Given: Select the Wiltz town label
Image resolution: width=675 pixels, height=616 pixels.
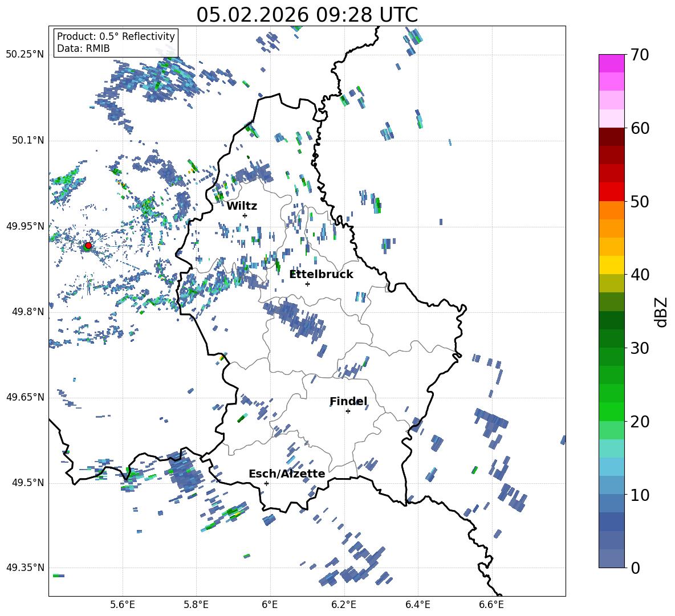Looking at the screenshot, I should point(242,206).
